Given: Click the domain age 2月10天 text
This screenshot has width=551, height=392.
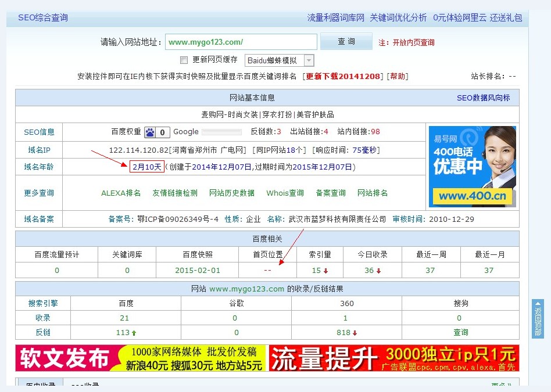Looking at the screenshot, I should tap(147, 167).
